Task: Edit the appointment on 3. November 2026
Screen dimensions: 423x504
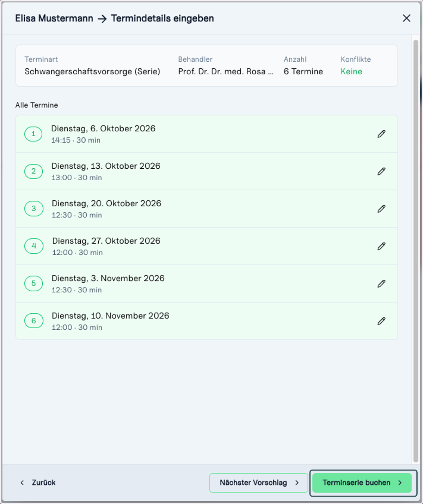Action: coord(381,284)
